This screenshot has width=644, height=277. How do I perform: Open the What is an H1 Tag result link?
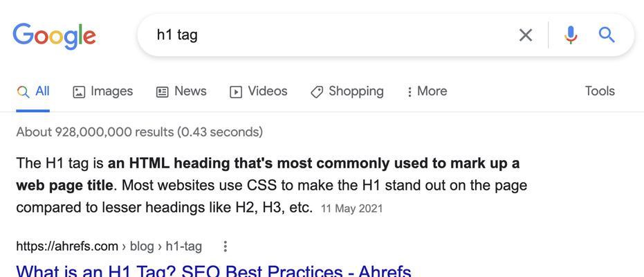pos(214,271)
